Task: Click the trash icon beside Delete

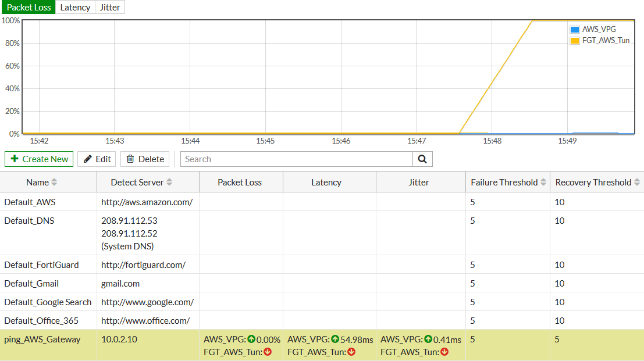Action: [131, 159]
